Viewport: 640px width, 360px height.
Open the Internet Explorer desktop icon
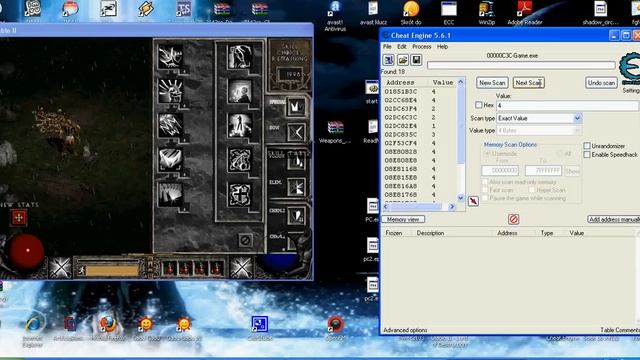(x=33, y=331)
